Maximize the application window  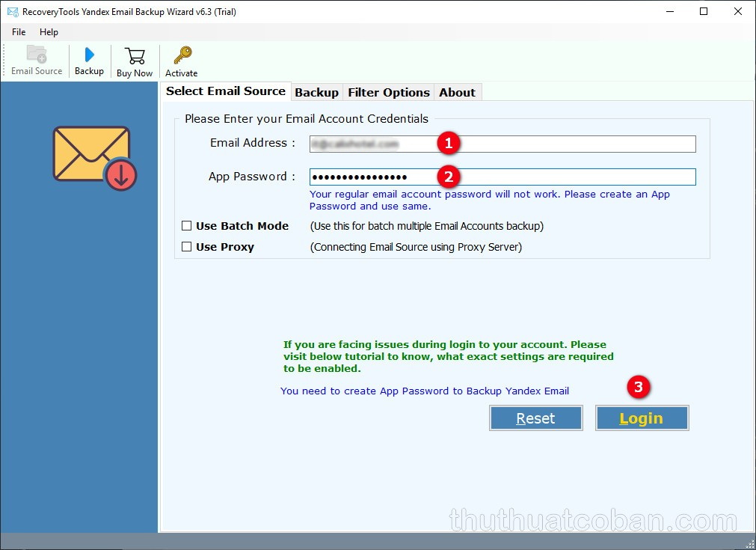(x=704, y=12)
